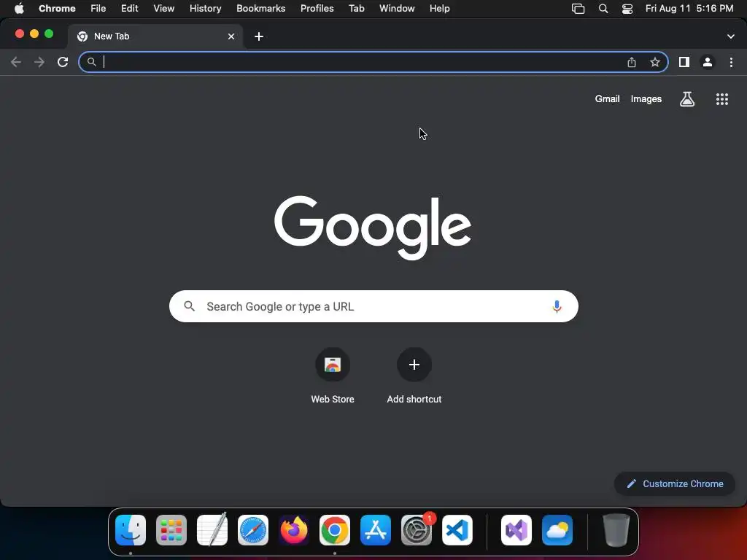
Task: Open the History menu
Action: (205, 9)
